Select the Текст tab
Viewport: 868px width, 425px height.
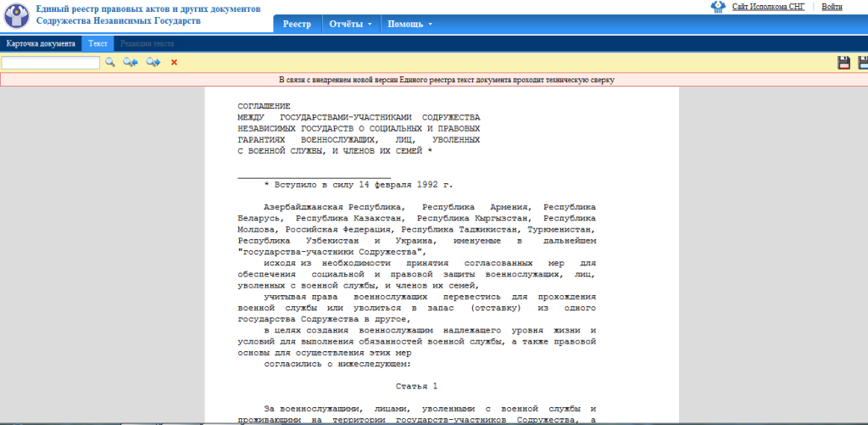point(98,42)
